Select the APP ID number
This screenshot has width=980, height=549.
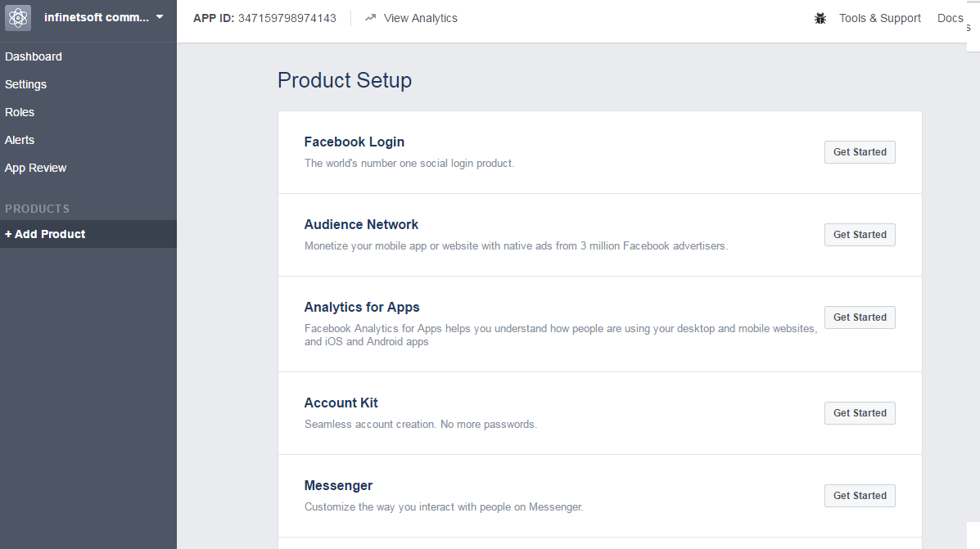click(x=287, y=17)
